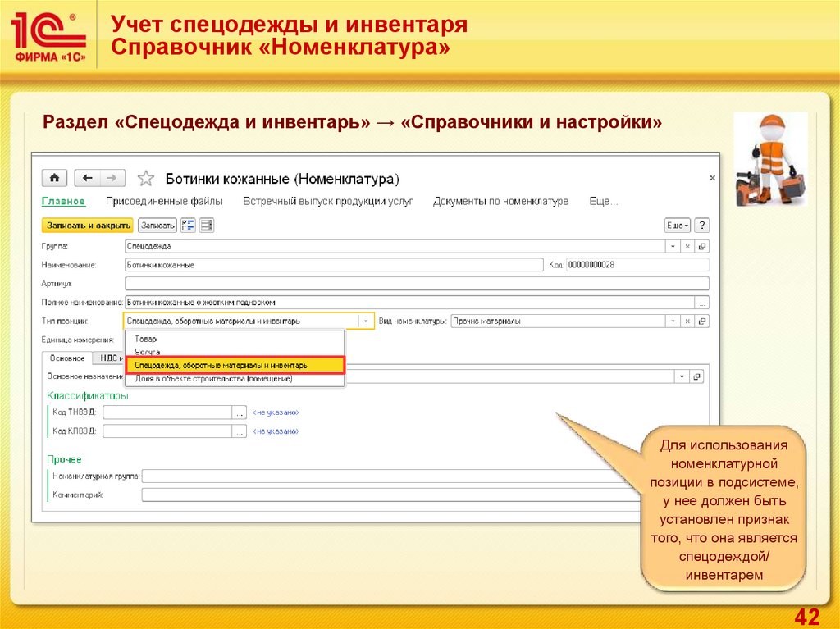Open the Еще dropdown button in the toolbar

pyautogui.click(x=677, y=225)
